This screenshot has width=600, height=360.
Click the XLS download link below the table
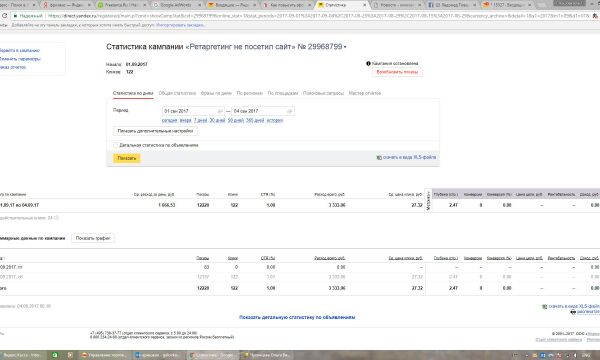(574, 306)
